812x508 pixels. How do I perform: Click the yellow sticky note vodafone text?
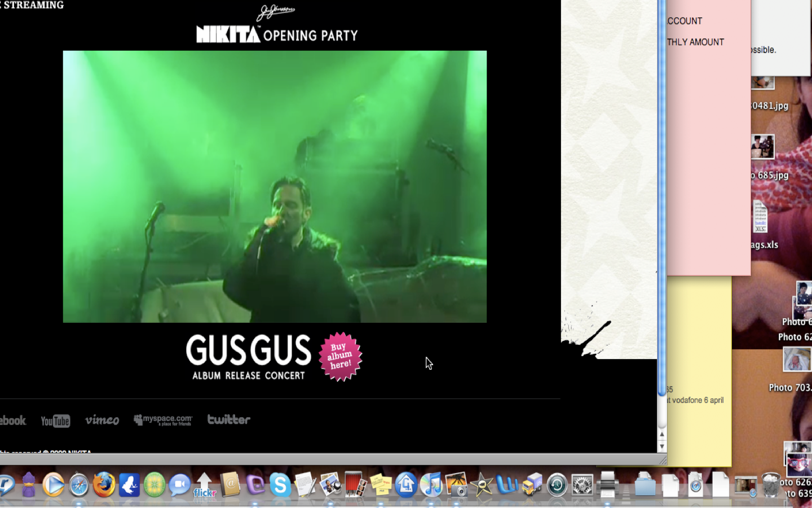(x=696, y=400)
